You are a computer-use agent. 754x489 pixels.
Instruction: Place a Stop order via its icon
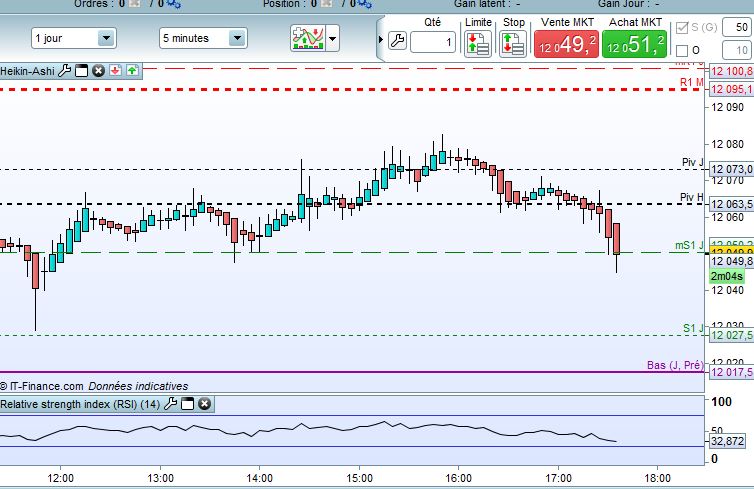(x=513, y=44)
